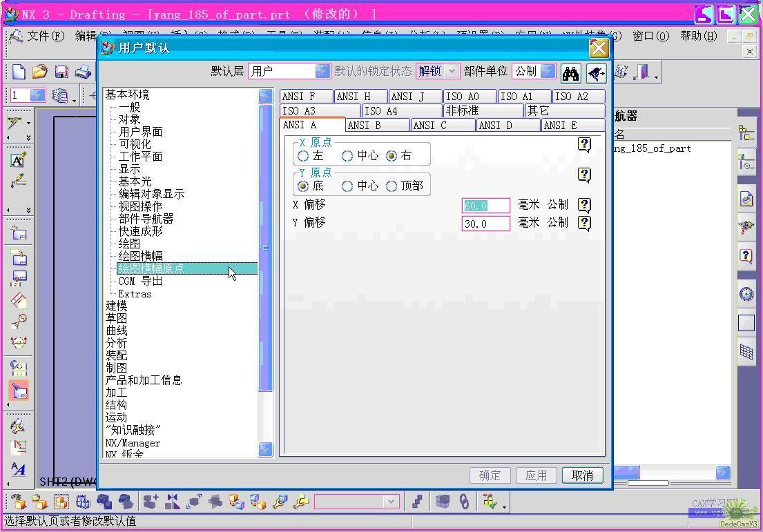Open the 帮助 menu
This screenshot has width=763, height=532.
pyautogui.click(x=698, y=36)
